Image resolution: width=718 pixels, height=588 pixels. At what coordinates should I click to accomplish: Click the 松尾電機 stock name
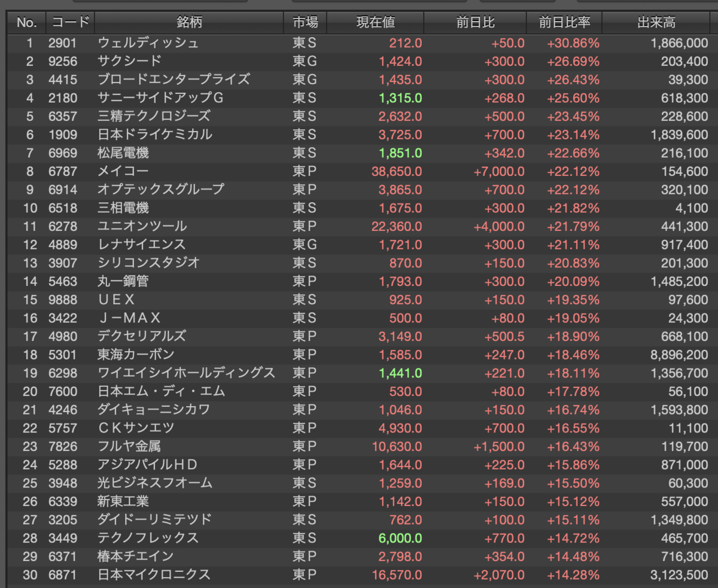123,153
